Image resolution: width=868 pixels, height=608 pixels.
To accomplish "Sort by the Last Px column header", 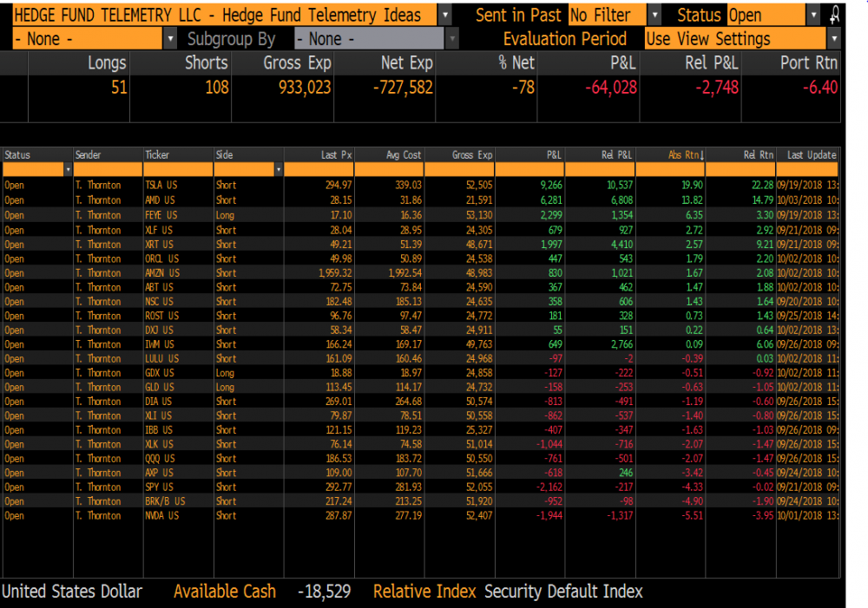I will coord(337,155).
